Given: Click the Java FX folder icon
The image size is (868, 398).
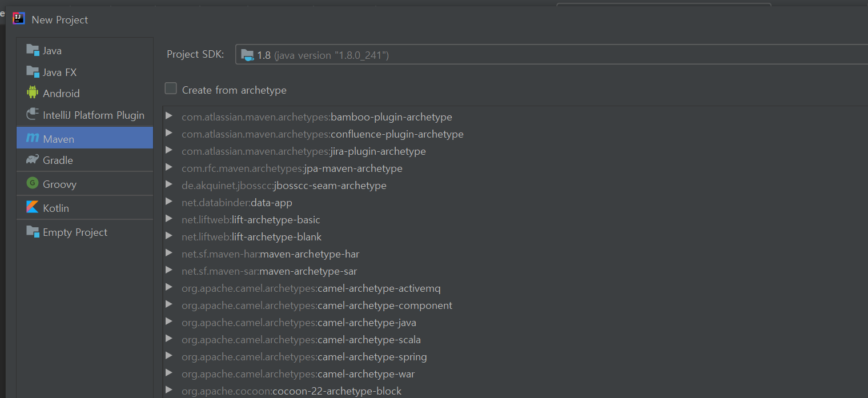Looking at the screenshot, I should click(x=33, y=72).
